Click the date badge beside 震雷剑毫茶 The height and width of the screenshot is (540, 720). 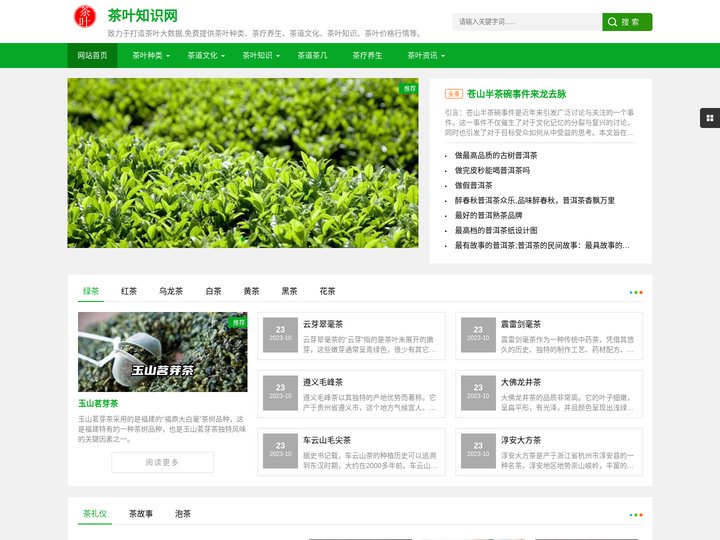(x=478, y=335)
